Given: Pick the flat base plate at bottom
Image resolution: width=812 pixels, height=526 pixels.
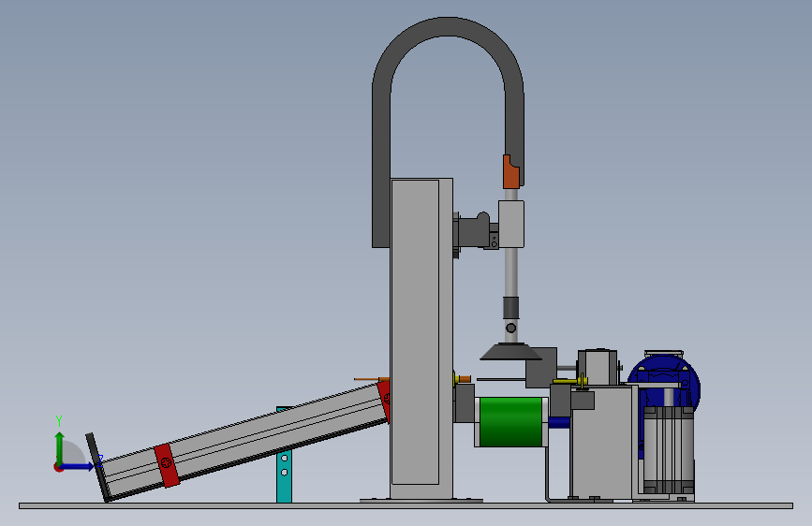Looking at the screenshot, I should pyautogui.click(x=406, y=505).
